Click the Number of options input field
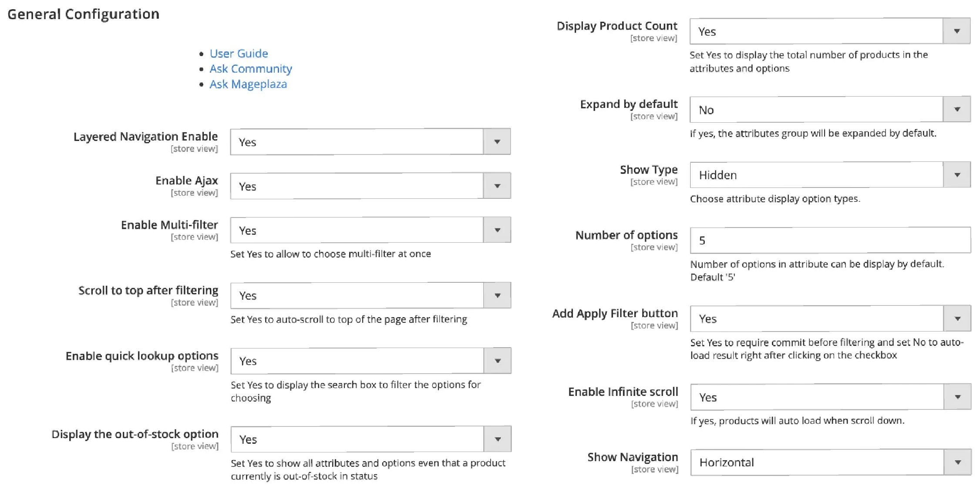 pyautogui.click(x=830, y=240)
